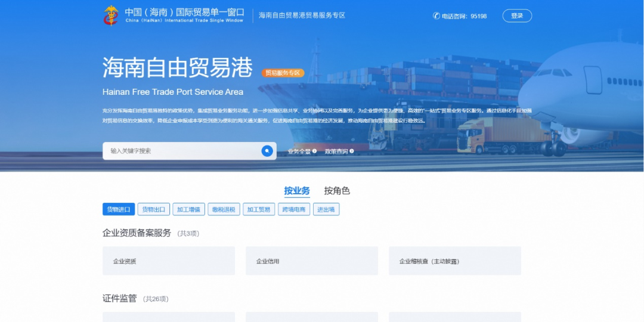
Task: Open the 企业资质 service card
Action: point(169,261)
